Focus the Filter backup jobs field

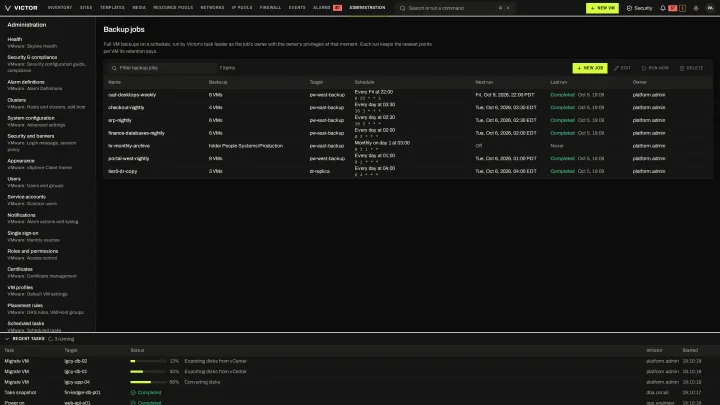[x=162, y=68]
